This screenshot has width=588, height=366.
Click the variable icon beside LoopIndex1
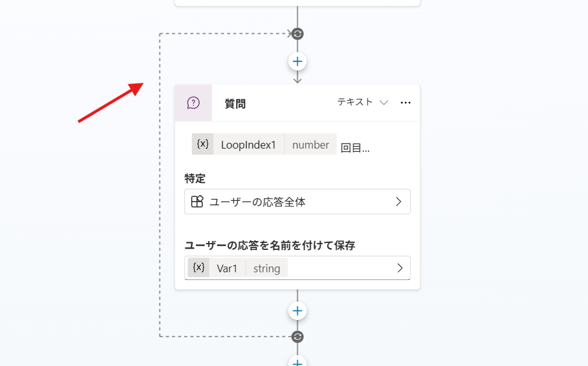203,144
